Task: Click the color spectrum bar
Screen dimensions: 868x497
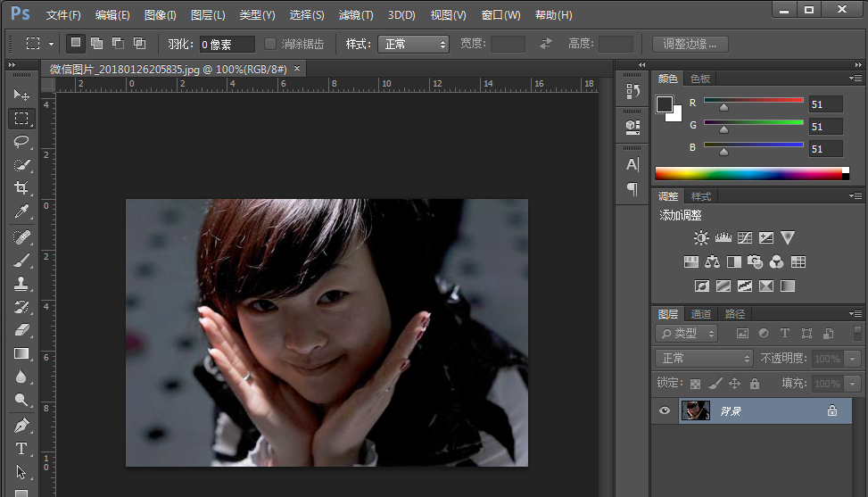Action: tap(748, 173)
